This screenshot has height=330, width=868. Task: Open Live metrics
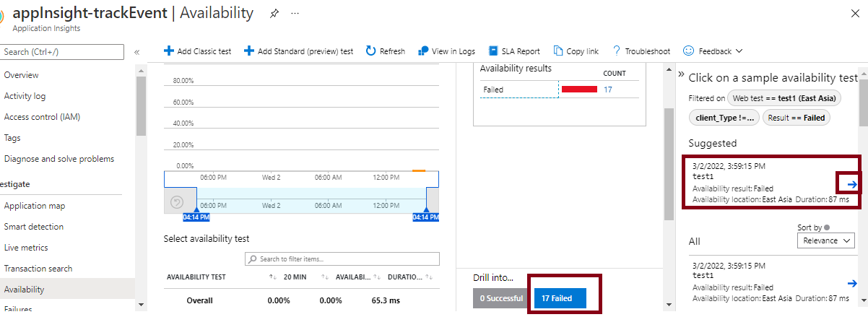[26, 248]
